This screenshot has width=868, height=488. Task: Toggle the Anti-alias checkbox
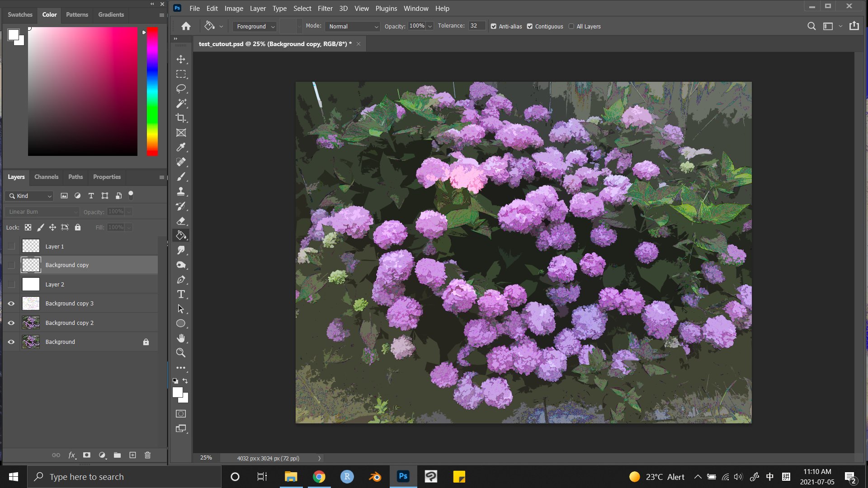(x=494, y=26)
